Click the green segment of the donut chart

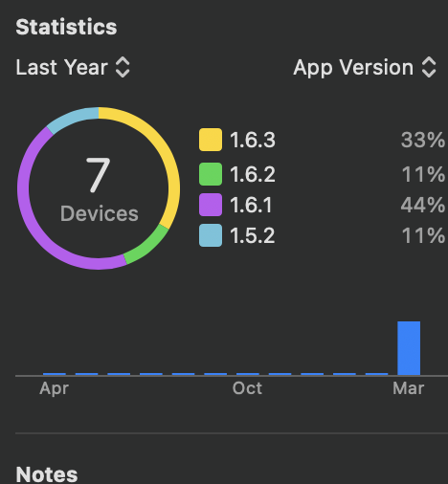[148, 245]
